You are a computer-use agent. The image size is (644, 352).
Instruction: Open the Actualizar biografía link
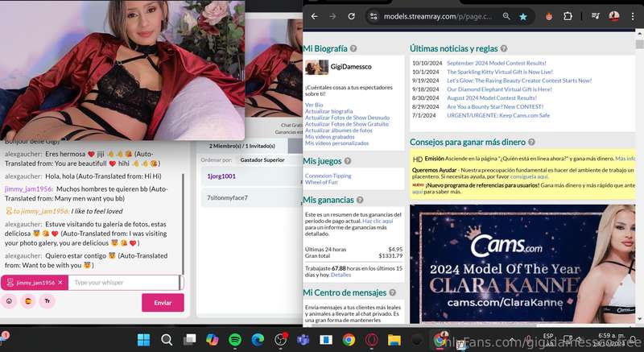pyautogui.click(x=328, y=111)
